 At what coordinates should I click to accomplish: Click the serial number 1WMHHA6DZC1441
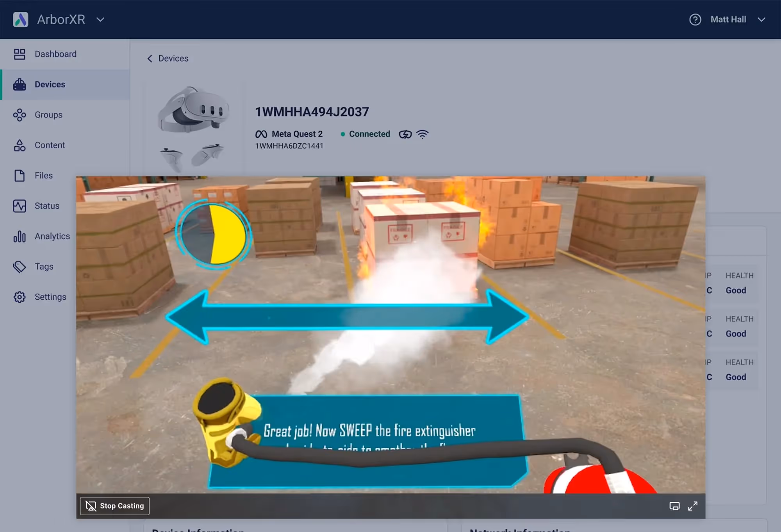point(289,146)
